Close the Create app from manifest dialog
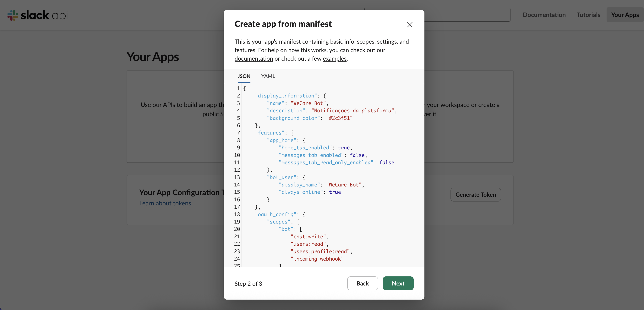 410,25
